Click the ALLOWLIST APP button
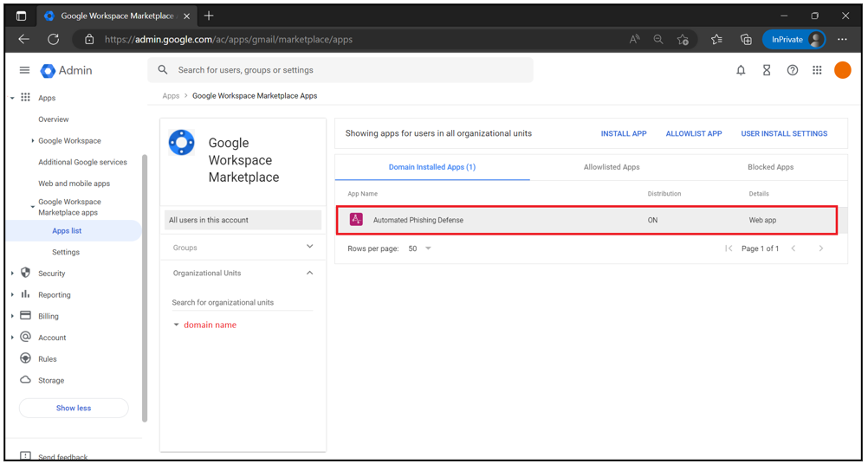Screen dimensions: 868x464 [694, 133]
